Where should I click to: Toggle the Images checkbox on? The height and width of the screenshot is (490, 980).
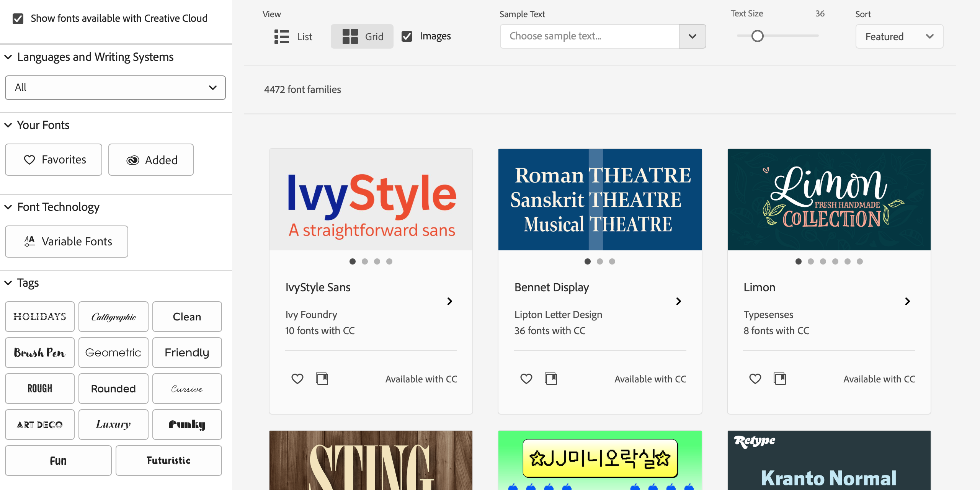point(407,36)
